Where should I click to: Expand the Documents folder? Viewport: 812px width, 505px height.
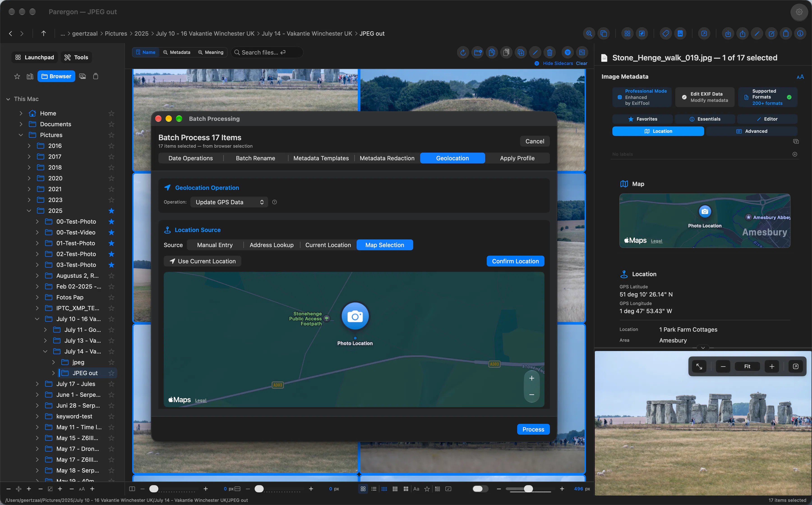(x=21, y=124)
